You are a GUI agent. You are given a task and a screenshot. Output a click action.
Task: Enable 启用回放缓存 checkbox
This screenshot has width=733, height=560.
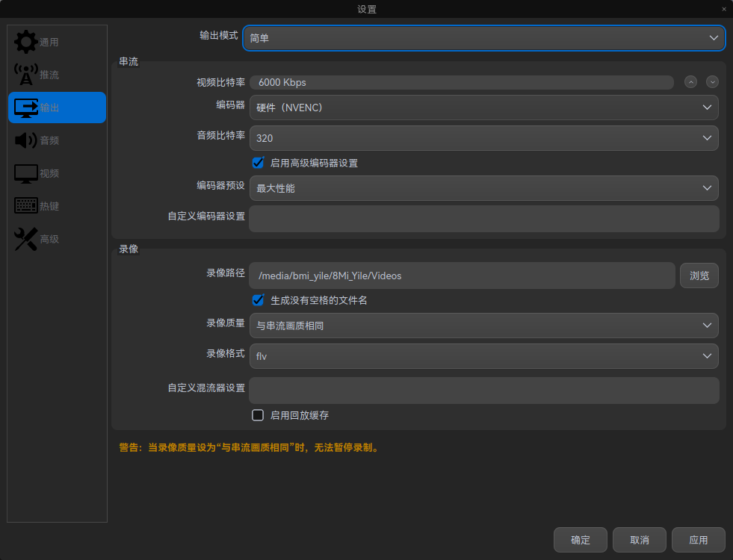[x=258, y=415]
